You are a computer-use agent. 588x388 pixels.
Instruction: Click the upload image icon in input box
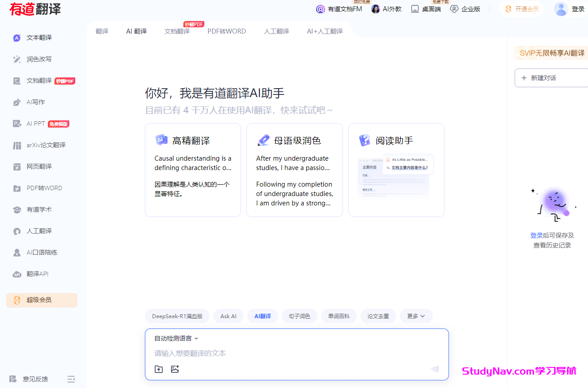tap(175, 369)
